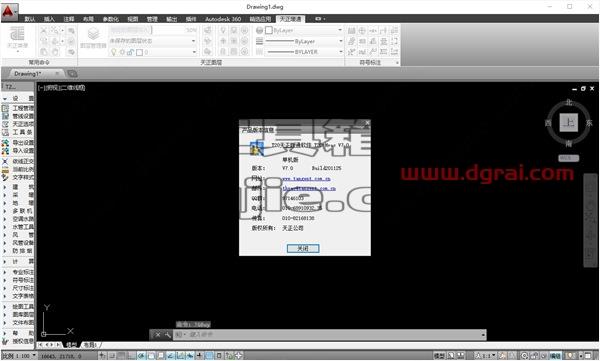Click the North label on the ViewCube compass
Image resolution: width=600 pixels, height=361 pixels.
pyautogui.click(x=569, y=103)
